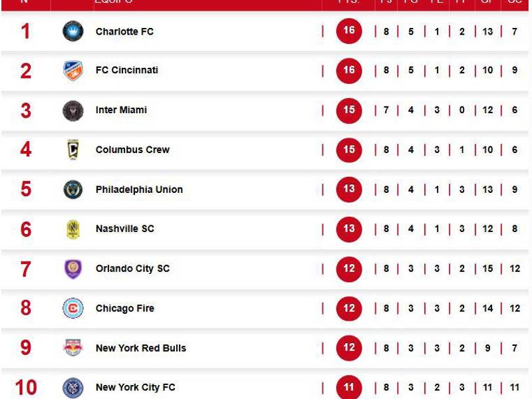Click the Chicago Fire crest
Viewport: 532px width, 399px height.
[x=74, y=308]
